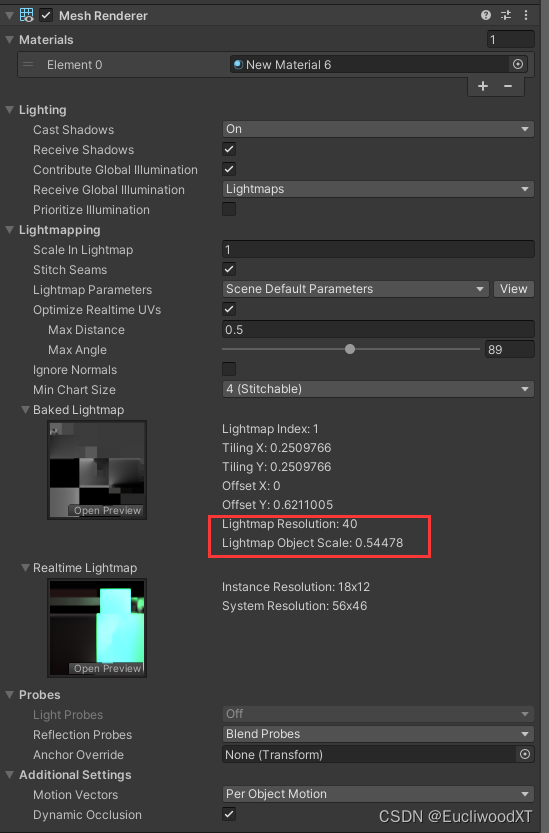Screen dimensions: 549x833
Task: Toggle Receive Shadows checkbox
Action: (x=229, y=149)
